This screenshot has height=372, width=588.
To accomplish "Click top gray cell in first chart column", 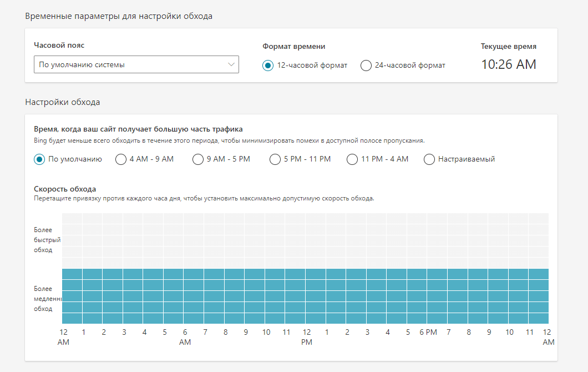I will point(72,218).
